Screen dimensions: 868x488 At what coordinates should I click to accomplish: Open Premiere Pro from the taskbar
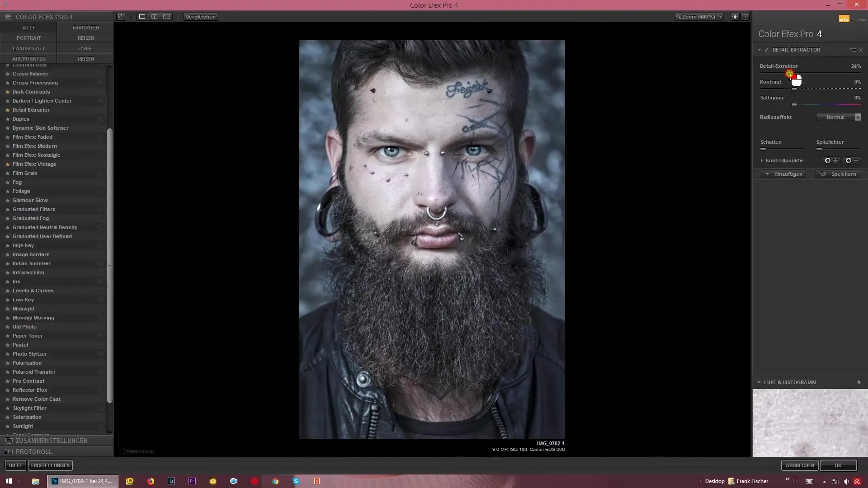(192, 481)
